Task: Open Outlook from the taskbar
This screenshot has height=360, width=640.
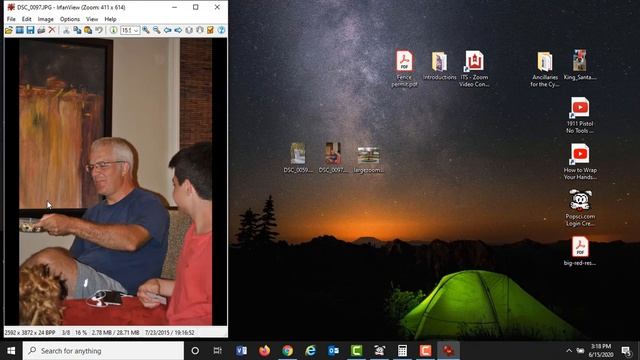Action: point(333,351)
